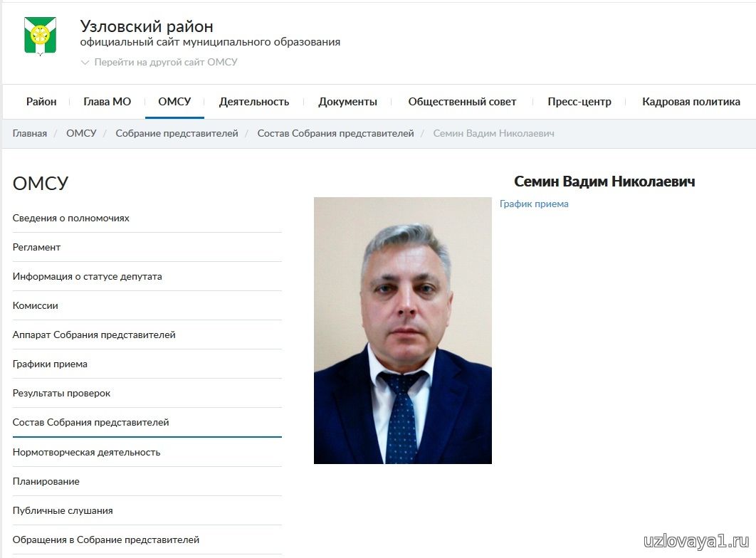Open the Кадровая политика section
Screen dimensions: 756x558
pos(691,102)
